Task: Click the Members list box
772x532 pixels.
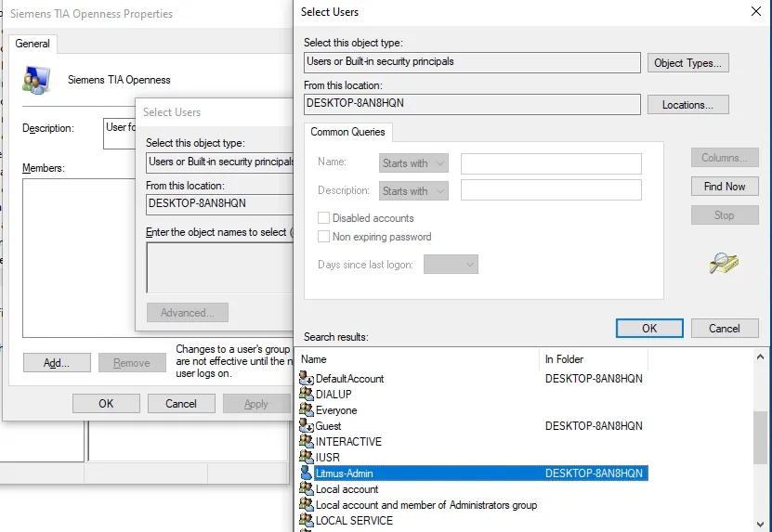Action: point(79,258)
